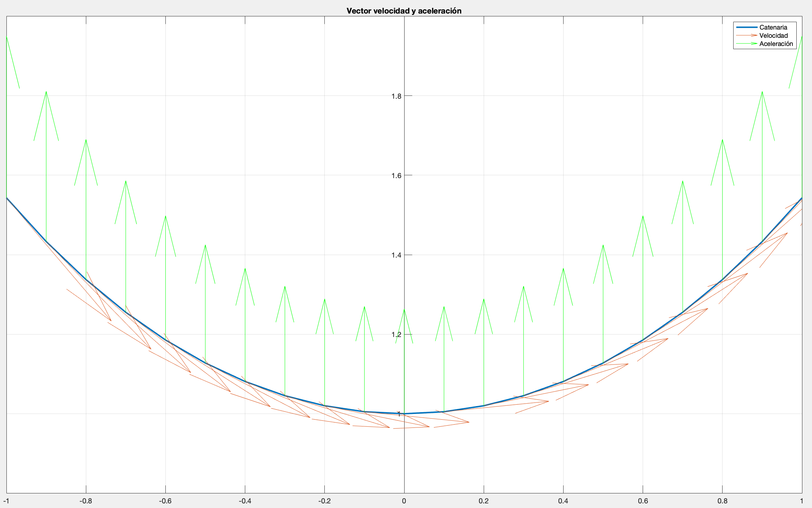Click the y-axis tick label 1.4
The height and width of the screenshot is (508, 812).
(396, 255)
